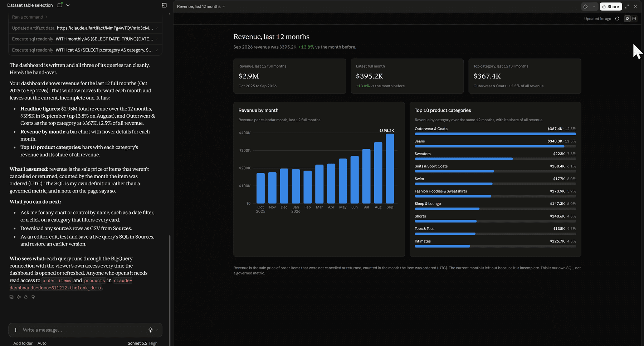Click the '$367.4K' top category card value
The width and height of the screenshot is (644, 346).
pyautogui.click(x=487, y=76)
